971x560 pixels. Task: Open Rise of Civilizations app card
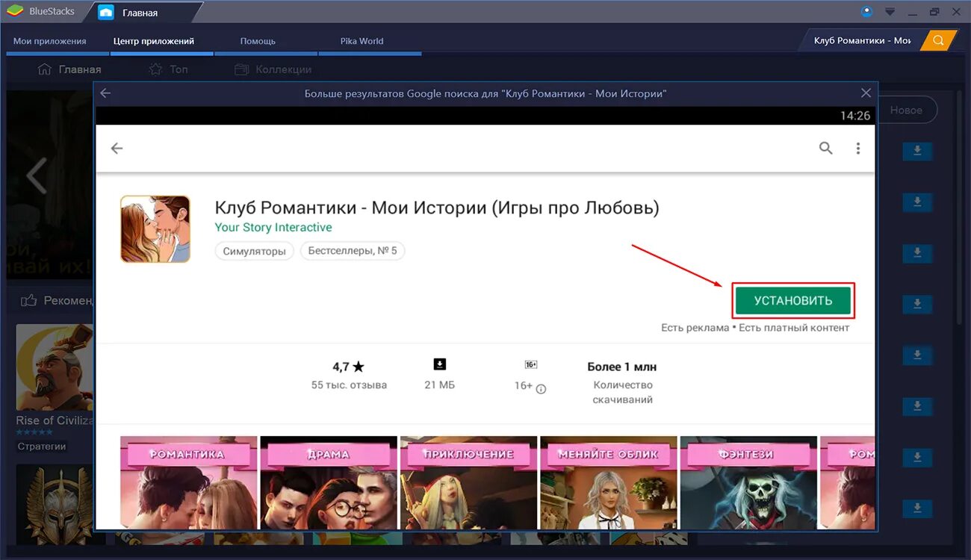point(55,387)
